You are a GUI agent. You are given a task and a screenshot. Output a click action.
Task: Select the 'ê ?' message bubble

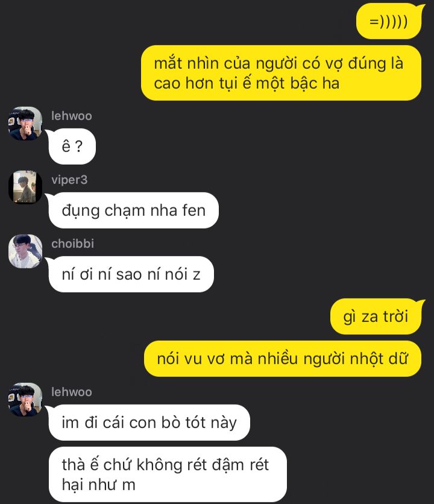tap(72, 146)
